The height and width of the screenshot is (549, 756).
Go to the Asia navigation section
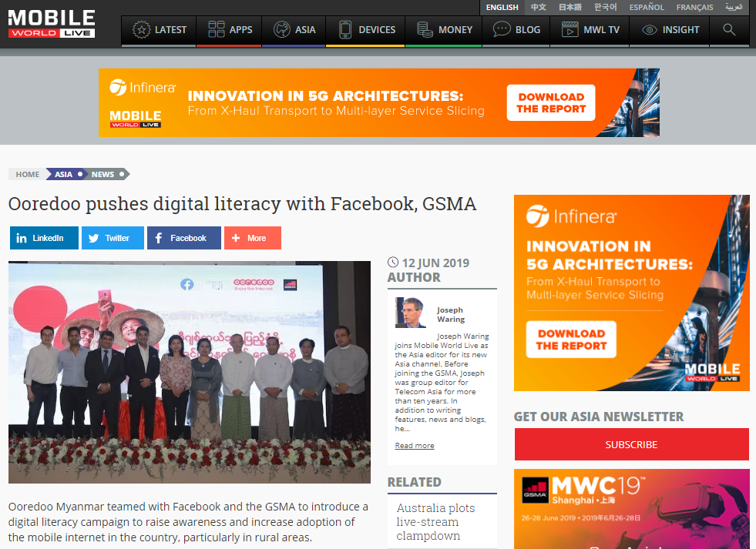coord(294,30)
